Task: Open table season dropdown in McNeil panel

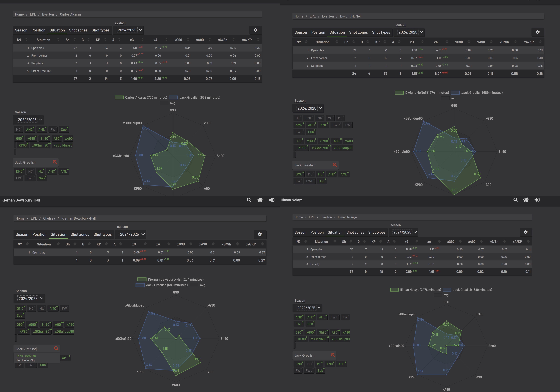Action: coord(410,32)
